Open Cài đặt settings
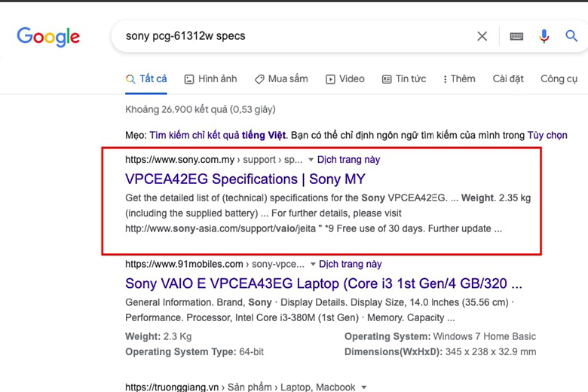588x392 pixels. [x=508, y=78]
